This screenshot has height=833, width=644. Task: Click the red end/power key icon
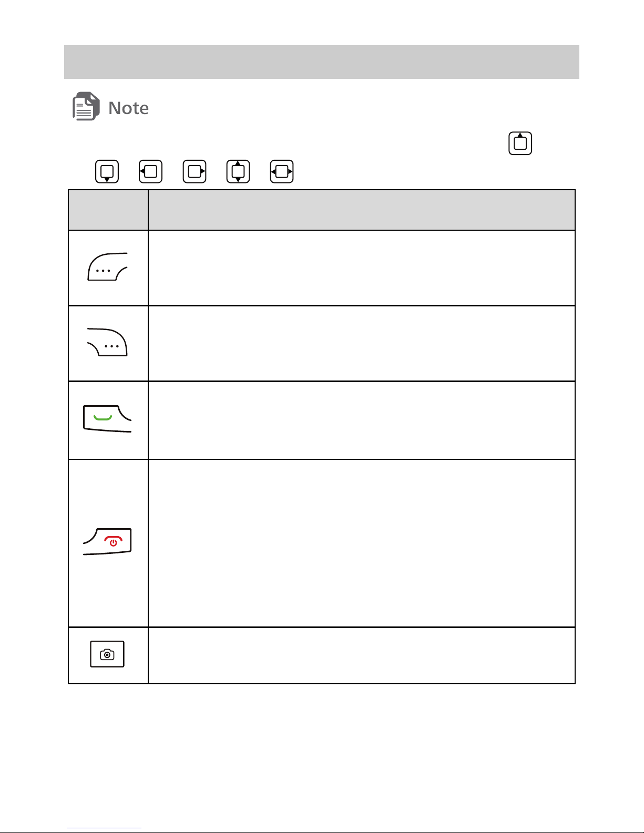pyautogui.click(x=107, y=542)
